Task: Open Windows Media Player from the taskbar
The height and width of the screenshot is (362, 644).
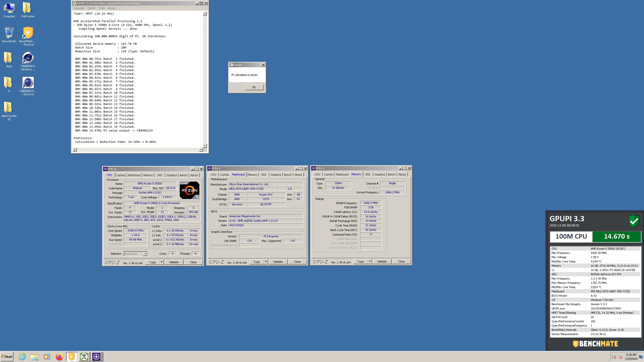Action: [47, 356]
